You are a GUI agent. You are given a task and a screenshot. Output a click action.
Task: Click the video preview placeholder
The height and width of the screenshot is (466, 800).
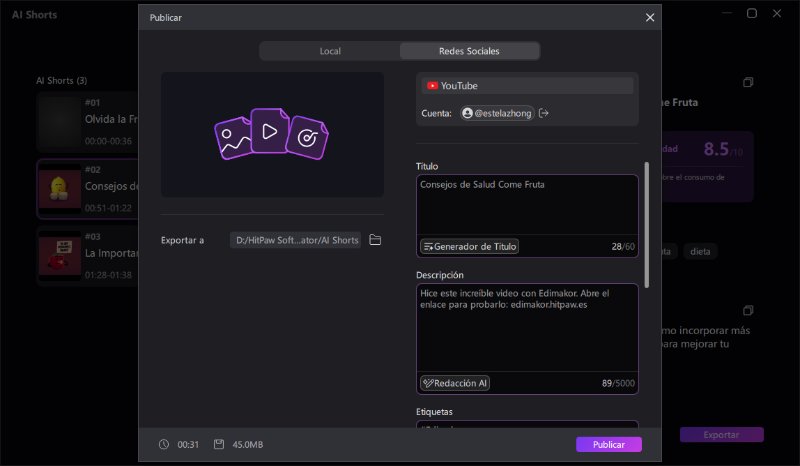pyautogui.click(x=272, y=134)
